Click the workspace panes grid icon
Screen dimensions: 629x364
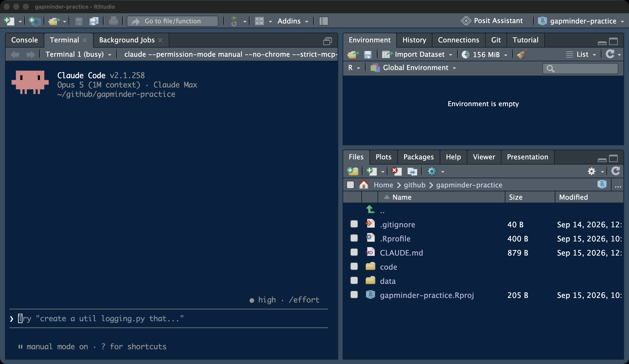coord(259,21)
